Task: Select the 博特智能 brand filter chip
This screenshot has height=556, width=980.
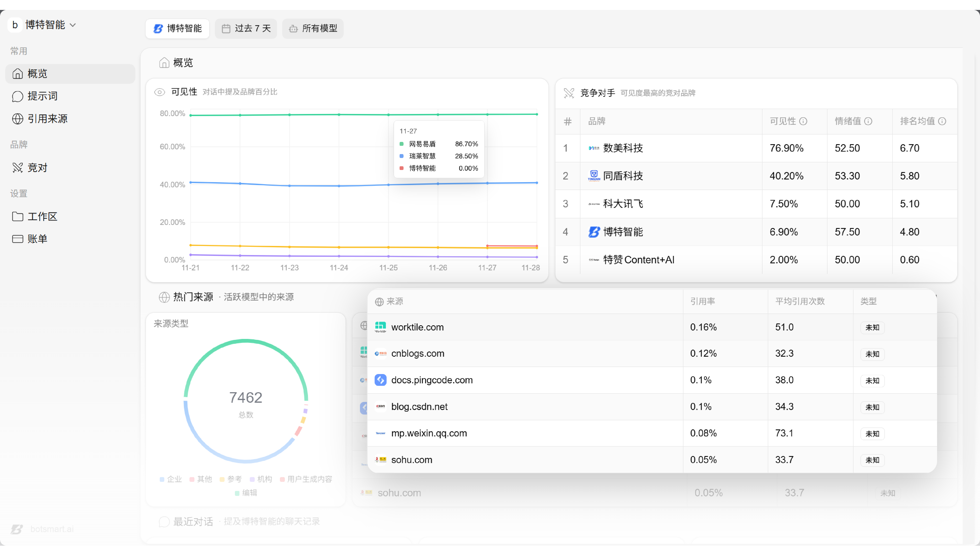Action: pyautogui.click(x=178, y=29)
